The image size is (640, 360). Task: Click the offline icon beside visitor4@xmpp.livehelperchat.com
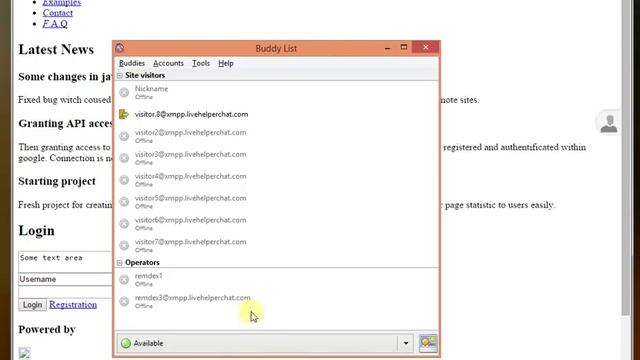(x=124, y=180)
